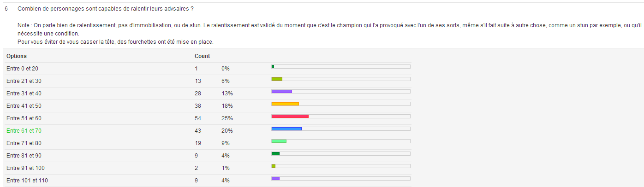Select the Entre 101 et 110 option label
Screen dimensions: 644x187
(27, 181)
